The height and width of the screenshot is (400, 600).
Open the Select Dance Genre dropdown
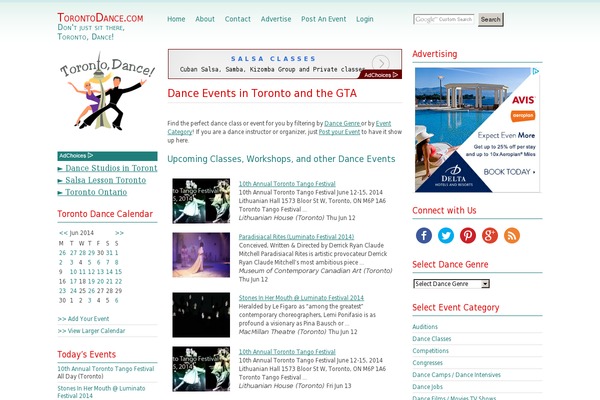click(x=451, y=284)
